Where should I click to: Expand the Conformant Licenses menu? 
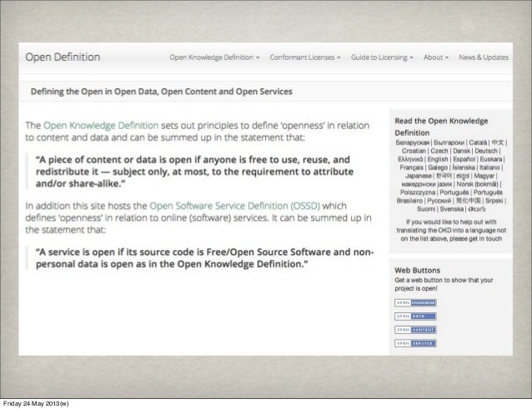coord(305,57)
